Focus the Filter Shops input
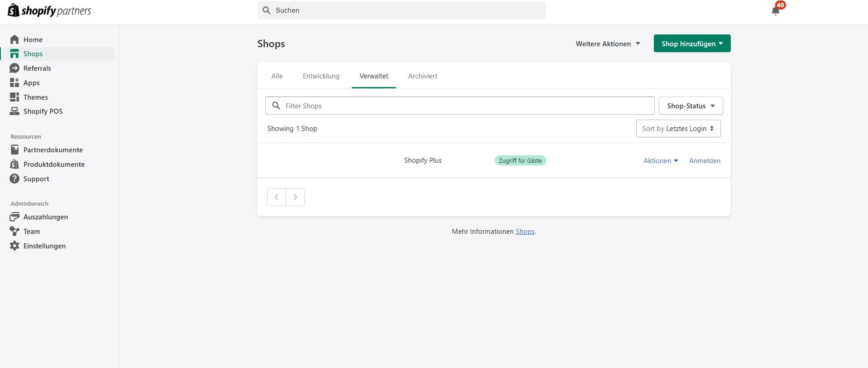Screen dimensions: 868x368 [460, 106]
